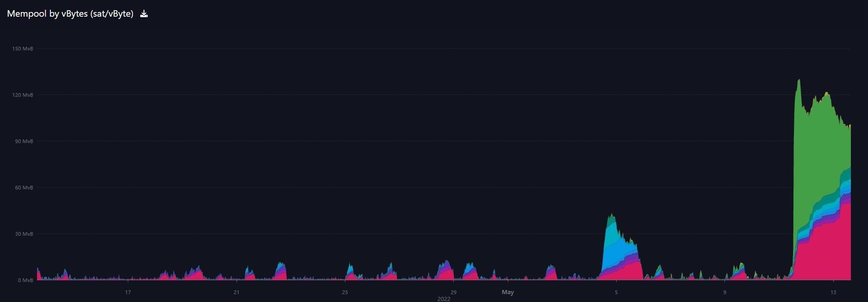Select the 0 MvB axis label
Screen dimensions: 868x302
(25, 280)
